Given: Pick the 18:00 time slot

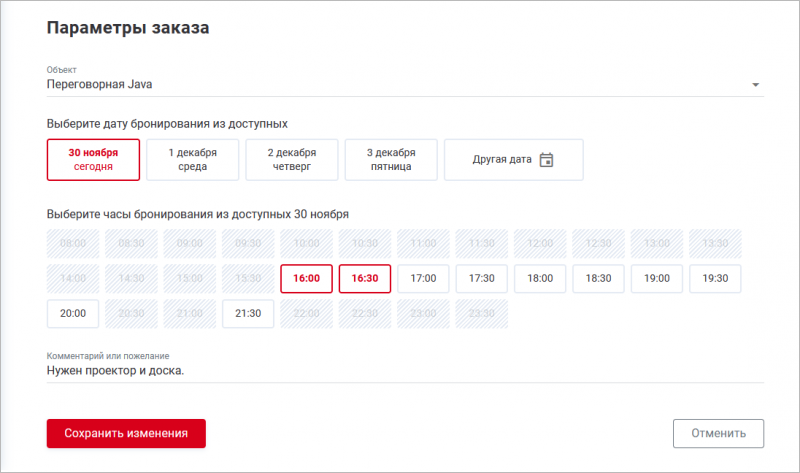Looking at the screenshot, I should pos(540,278).
